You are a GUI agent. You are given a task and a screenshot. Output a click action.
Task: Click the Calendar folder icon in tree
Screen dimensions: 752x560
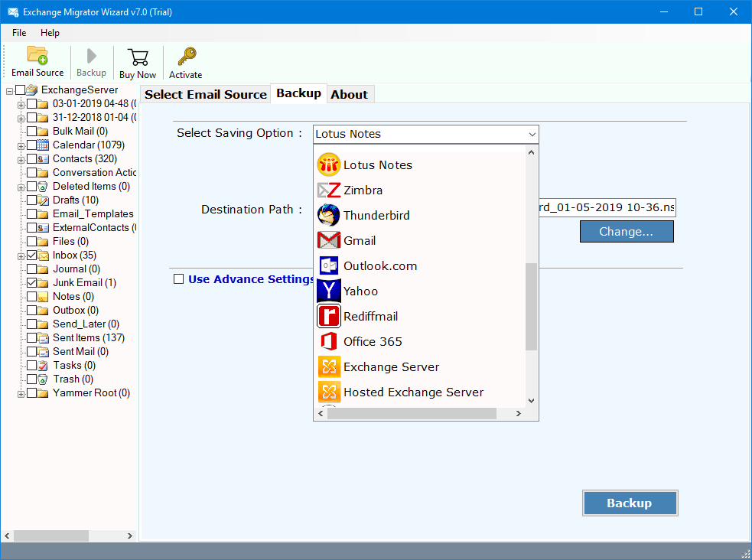click(x=43, y=145)
